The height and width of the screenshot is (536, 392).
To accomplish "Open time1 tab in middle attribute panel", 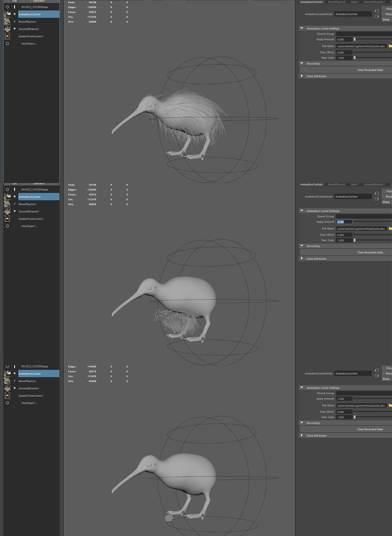I will point(354,184).
